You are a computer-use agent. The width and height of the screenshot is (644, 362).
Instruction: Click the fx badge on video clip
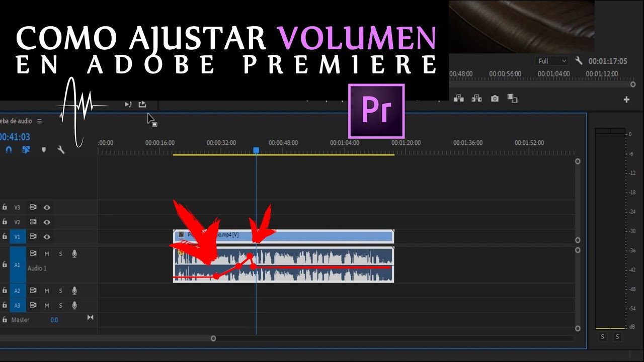[x=181, y=234]
